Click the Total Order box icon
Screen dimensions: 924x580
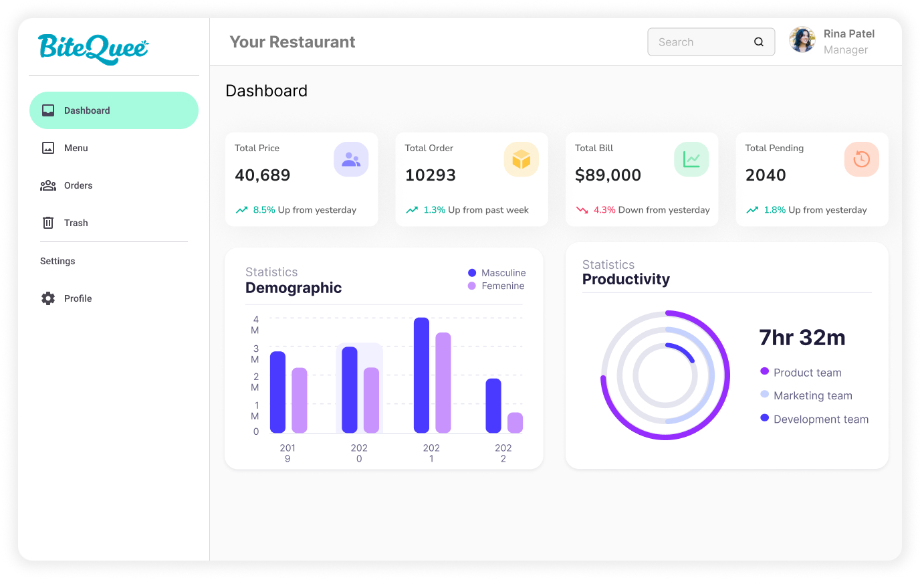522,159
